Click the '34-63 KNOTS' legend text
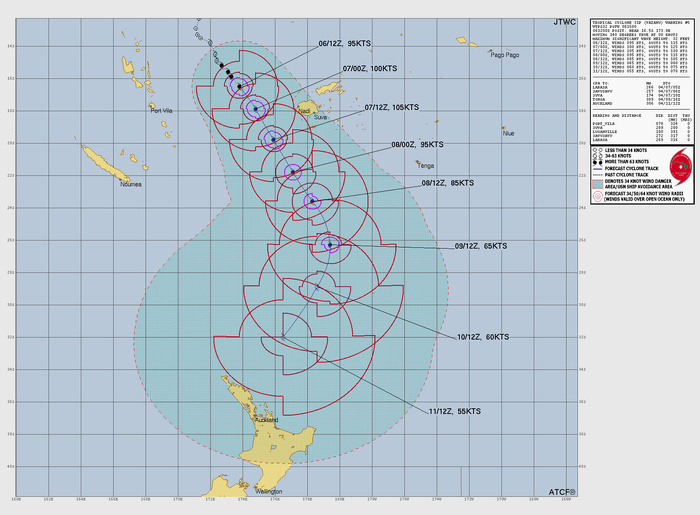The image size is (700, 515). tap(618, 156)
